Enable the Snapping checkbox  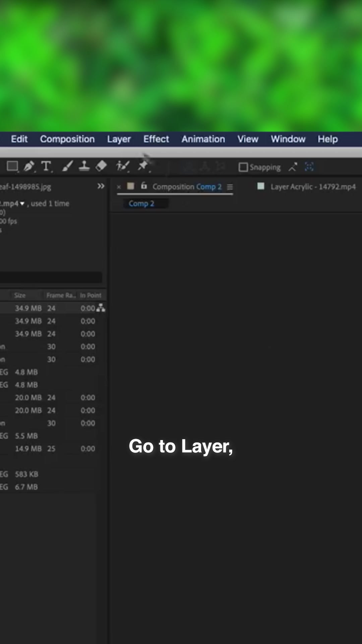pos(243,167)
